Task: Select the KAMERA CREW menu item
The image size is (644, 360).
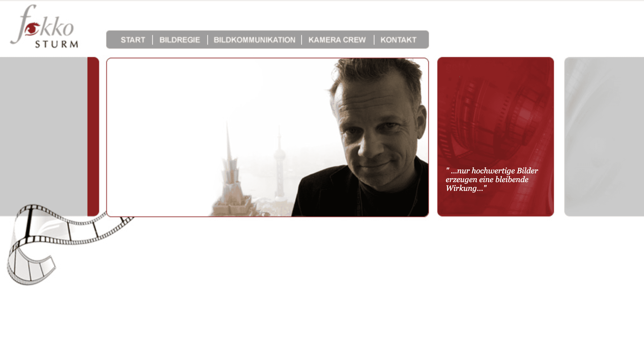Action: click(x=337, y=40)
